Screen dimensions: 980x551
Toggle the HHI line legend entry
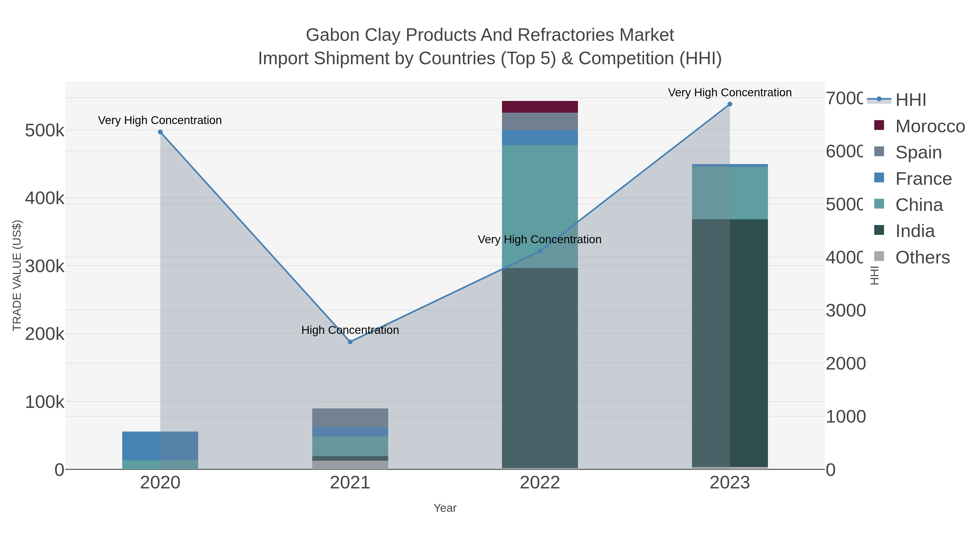point(897,100)
